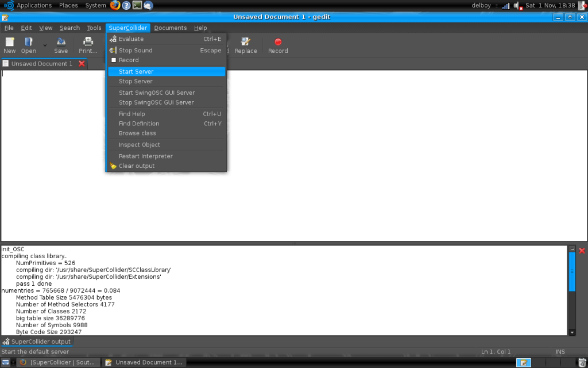Create a new document with the New icon
Screen dimensions: 588x368
[10, 45]
